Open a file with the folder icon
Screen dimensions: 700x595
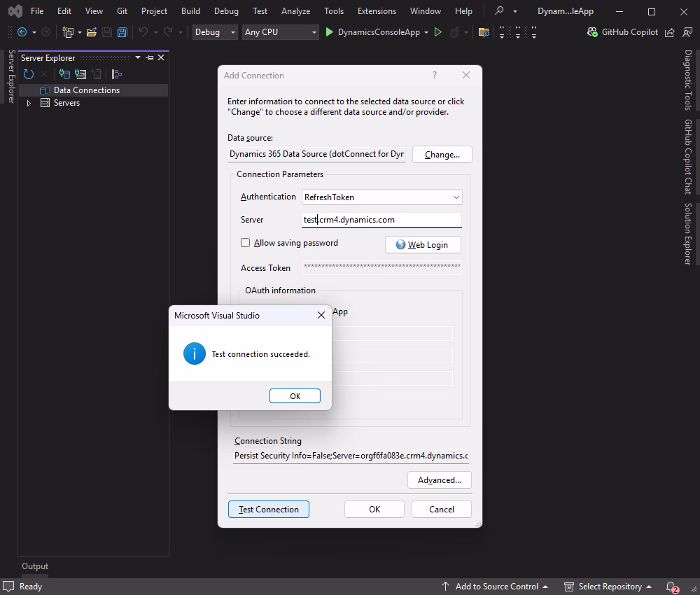click(x=92, y=32)
